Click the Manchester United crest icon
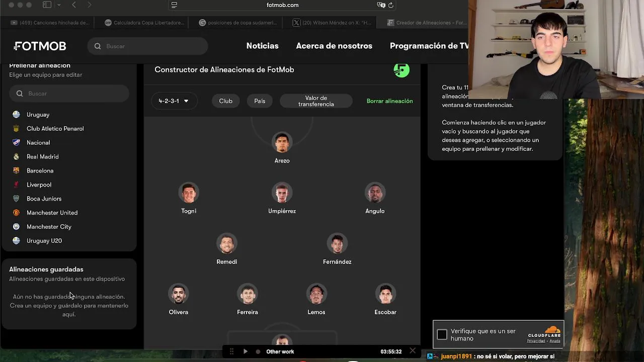This screenshot has height=362, width=644. pyautogui.click(x=16, y=213)
